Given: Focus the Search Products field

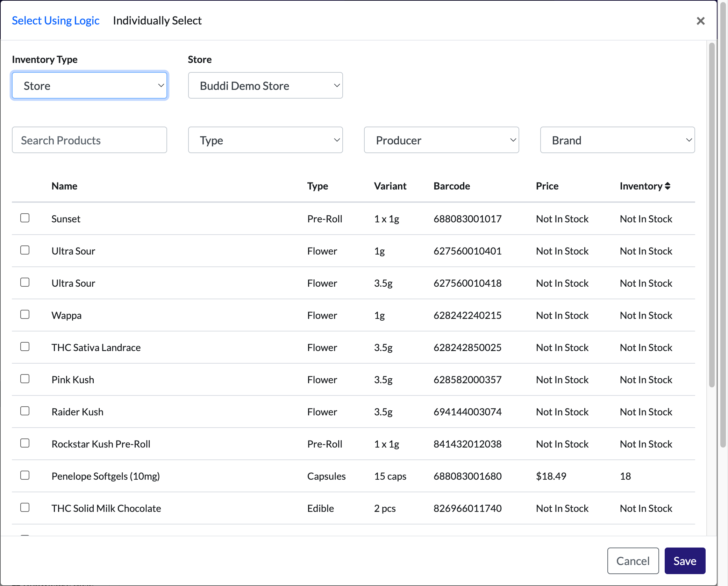Looking at the screenshot, I should 90,140.
